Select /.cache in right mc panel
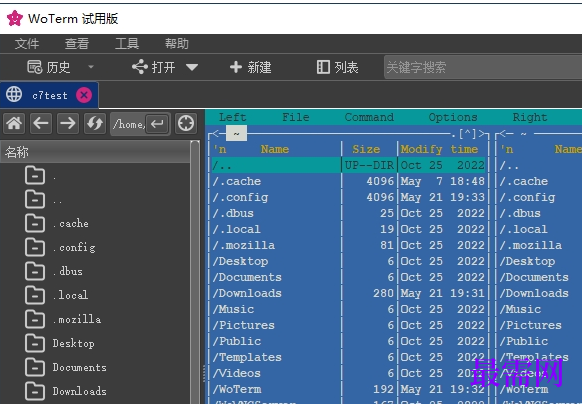The width and height of the screenshot is (582, 404). [523, 181]
